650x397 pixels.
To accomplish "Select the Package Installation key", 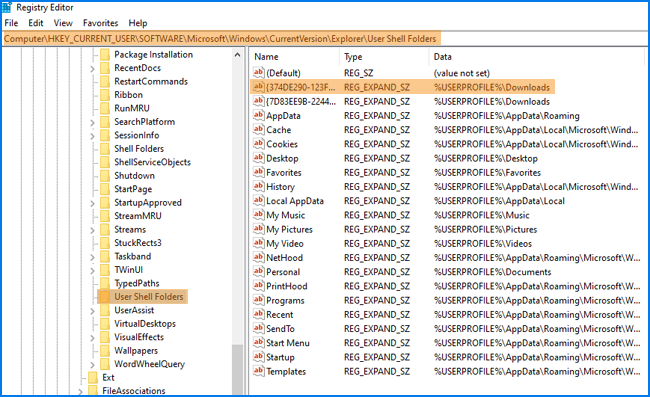I will pyautogui.click(x=153, y=54).
